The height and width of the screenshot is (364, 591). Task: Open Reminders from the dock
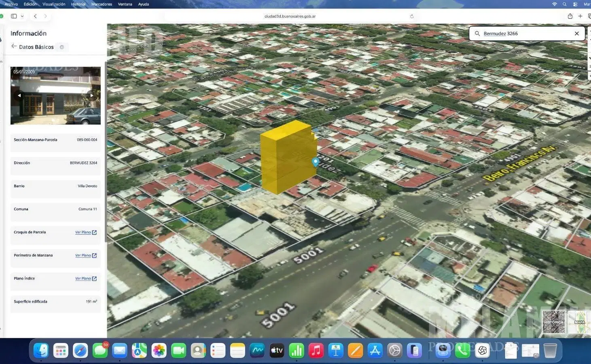pos(218,350)
